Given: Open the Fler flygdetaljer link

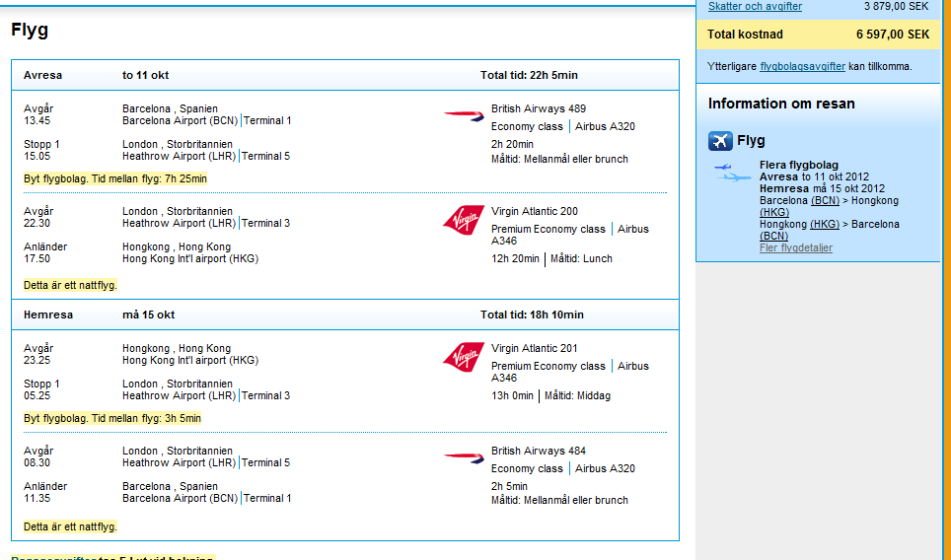Looking at the screenshot, I should coord(795,248).
